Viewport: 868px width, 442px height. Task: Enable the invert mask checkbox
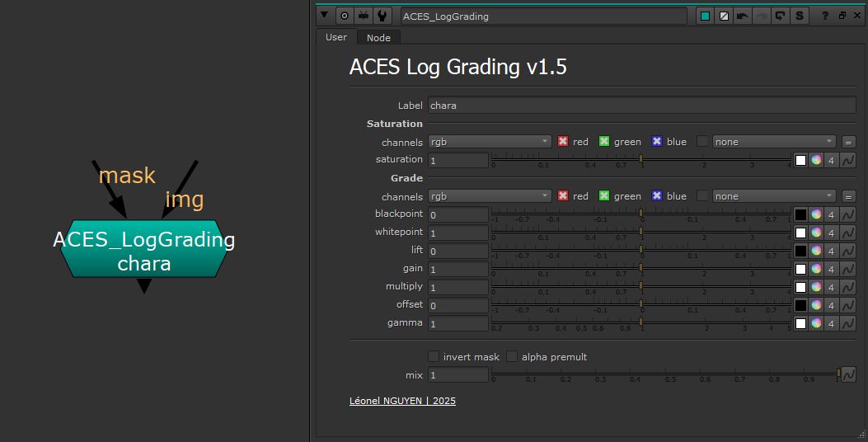pos(434,357)
